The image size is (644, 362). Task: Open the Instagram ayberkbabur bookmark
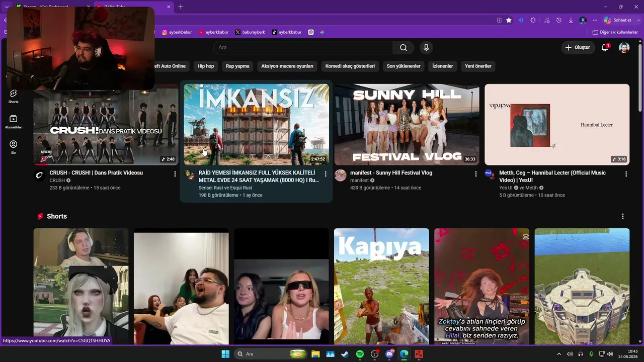pyautogui.click(x=177, y=32)
